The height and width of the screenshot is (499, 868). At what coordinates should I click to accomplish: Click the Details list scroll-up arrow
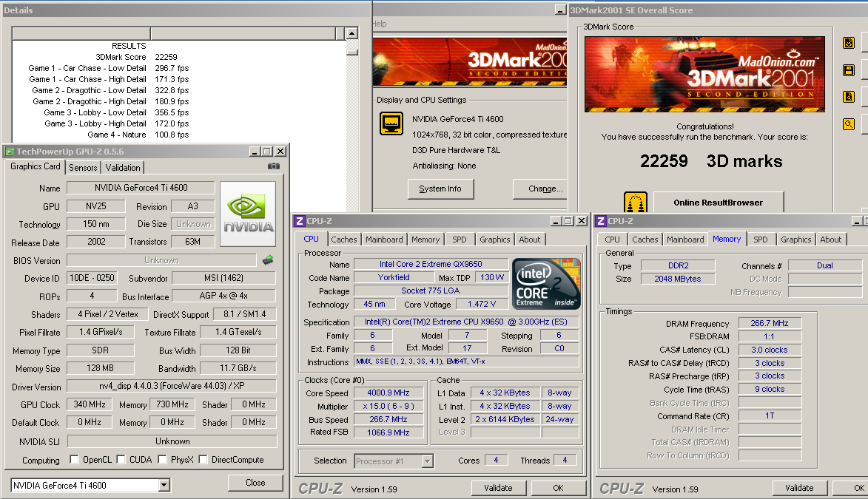[352, 33]
